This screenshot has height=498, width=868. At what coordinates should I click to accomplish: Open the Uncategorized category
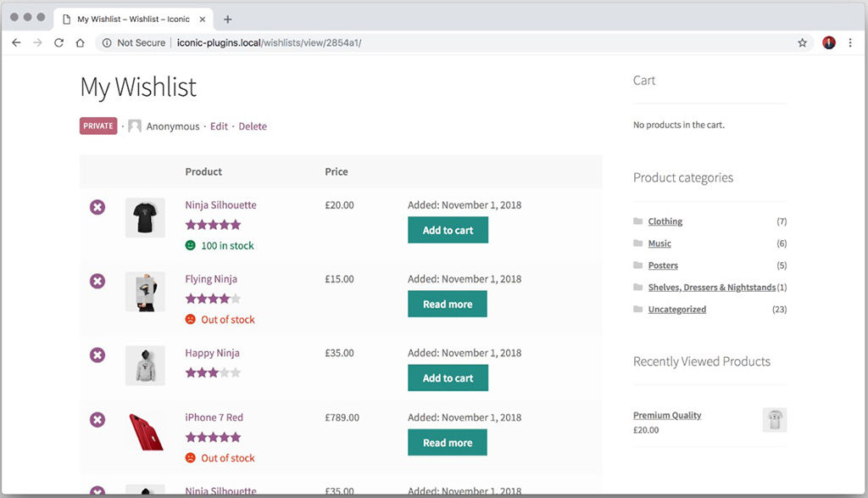point(677,309)
